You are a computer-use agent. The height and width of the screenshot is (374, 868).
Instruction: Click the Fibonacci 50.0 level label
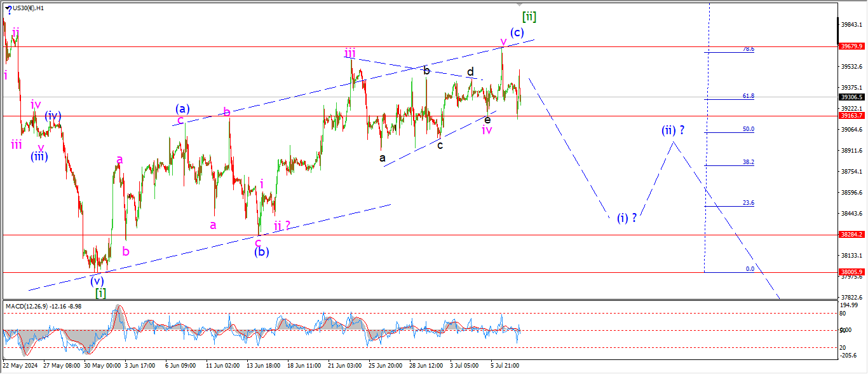point(749,129)
